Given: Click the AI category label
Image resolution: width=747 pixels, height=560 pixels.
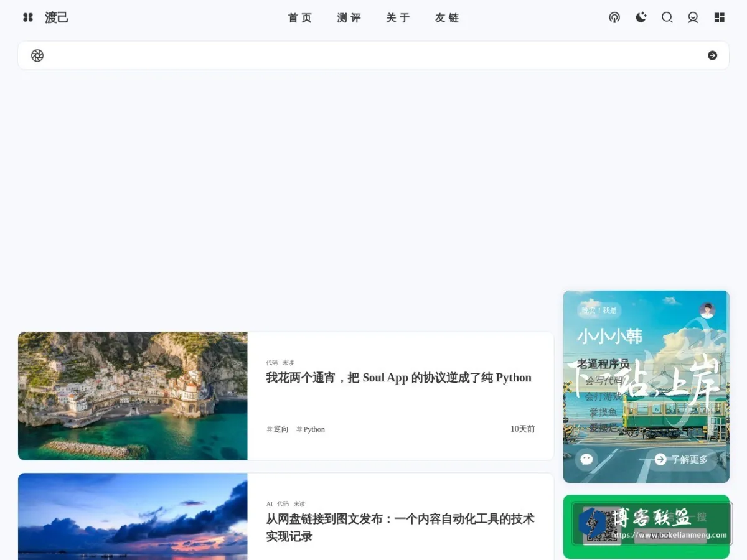Looking at the screenshot, I should click(x=270, y=504).
